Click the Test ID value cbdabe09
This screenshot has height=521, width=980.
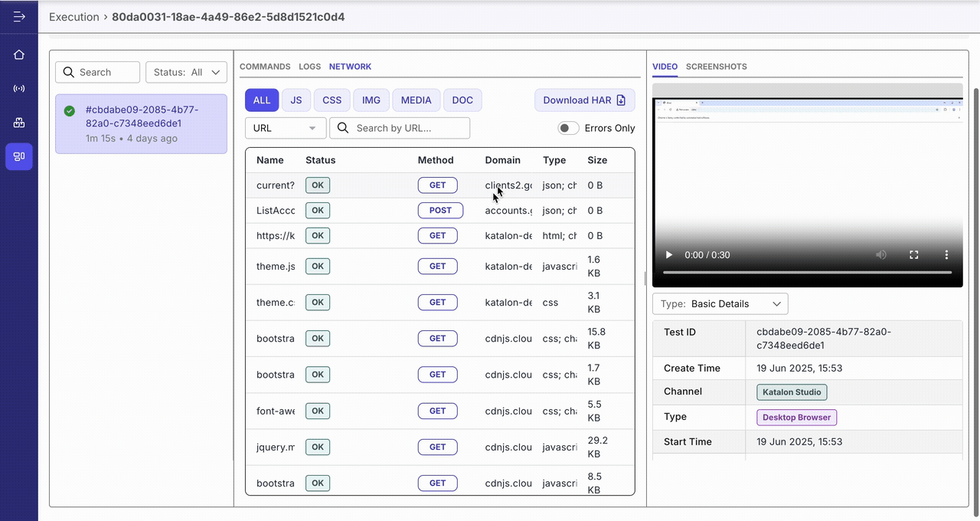pyautogui.click(x=824, y=339)
